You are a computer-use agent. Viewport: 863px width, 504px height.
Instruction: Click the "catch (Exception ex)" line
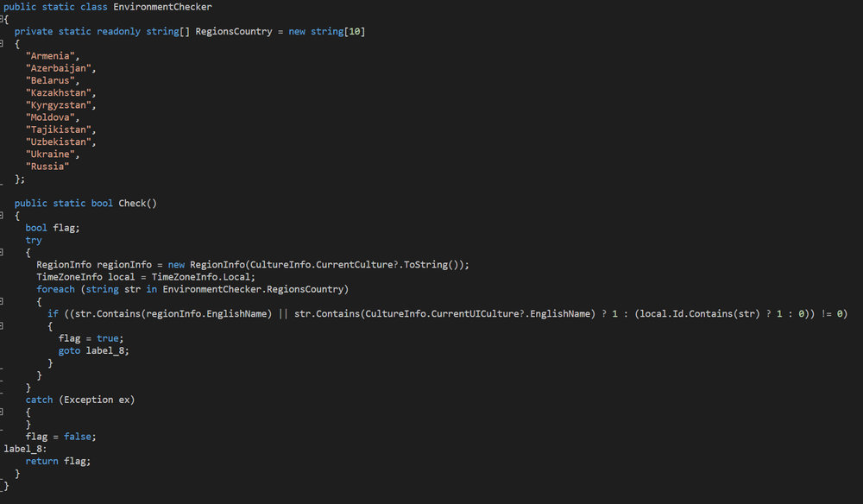coord(79,400)
